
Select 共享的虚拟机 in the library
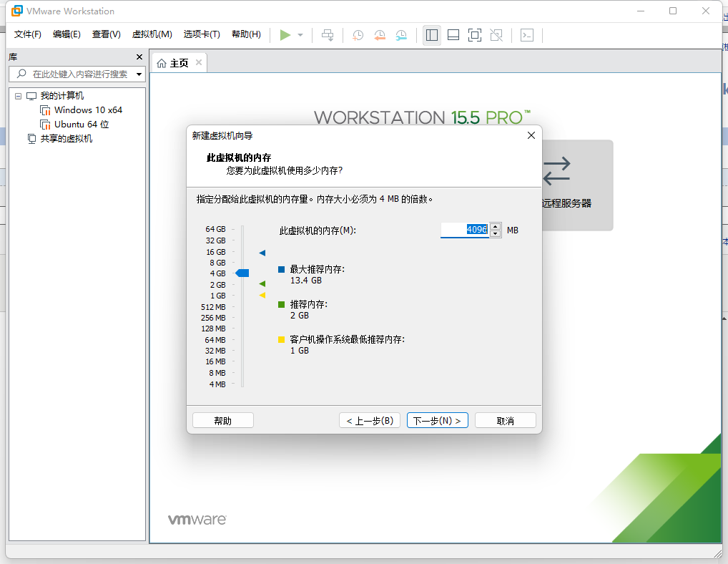pyautogui.click(x=67, y=138)
